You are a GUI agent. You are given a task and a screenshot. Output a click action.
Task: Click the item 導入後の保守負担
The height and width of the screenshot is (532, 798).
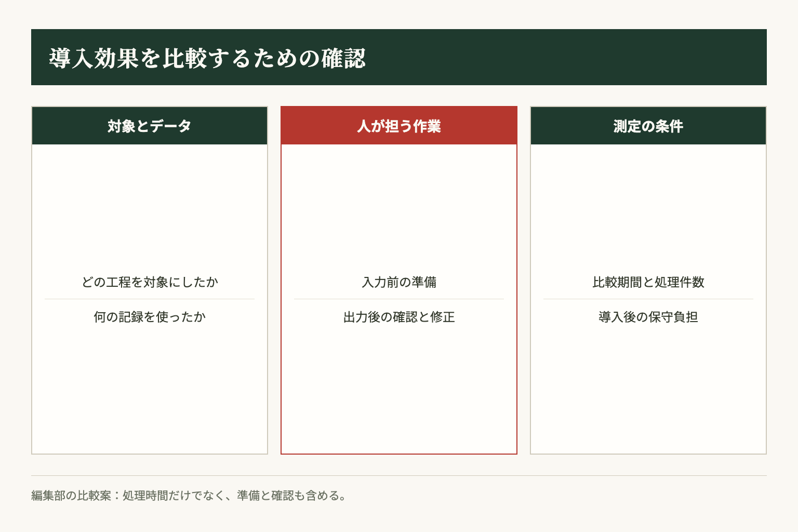[648, 317]
